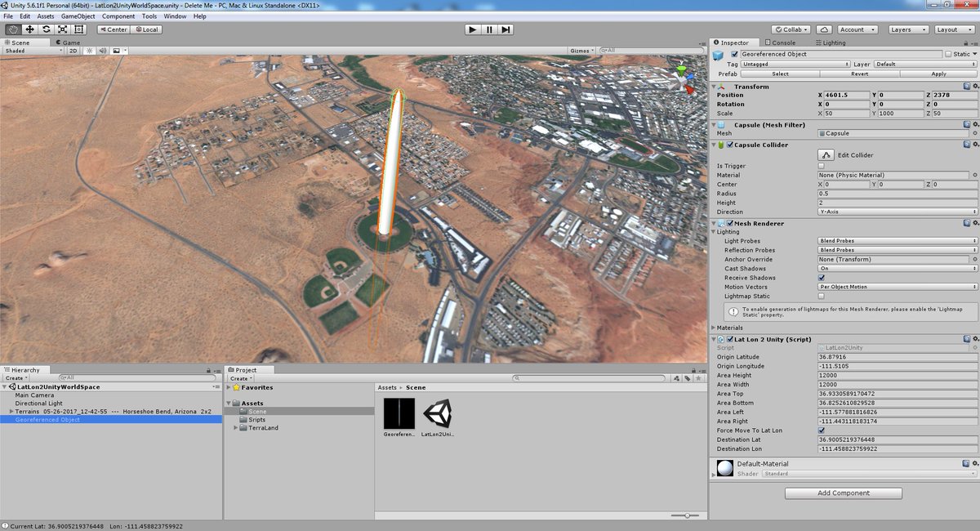Click Project search by label icon
Image resolution: width=980 pixels, height=531 pixels.
point(688,378)
